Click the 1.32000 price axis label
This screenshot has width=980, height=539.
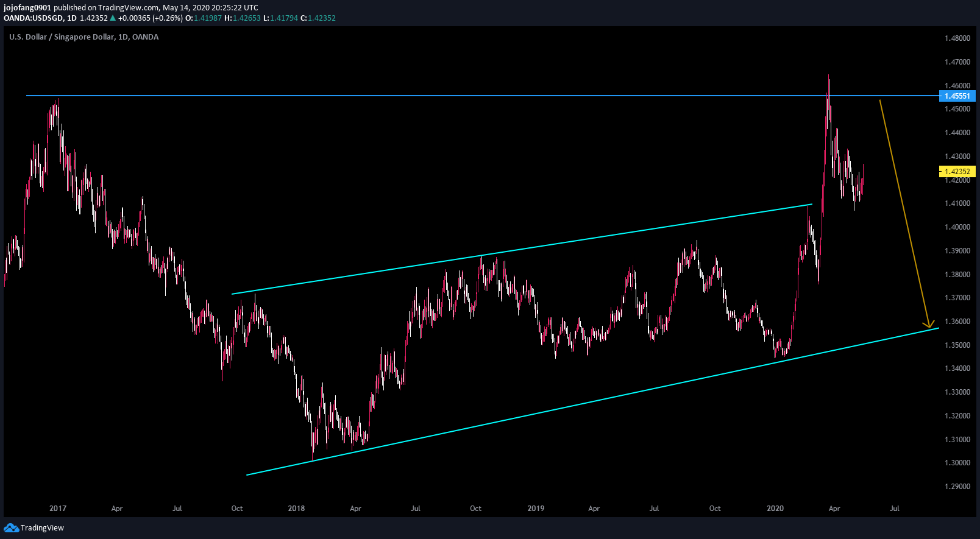click(x=957, y=416)
